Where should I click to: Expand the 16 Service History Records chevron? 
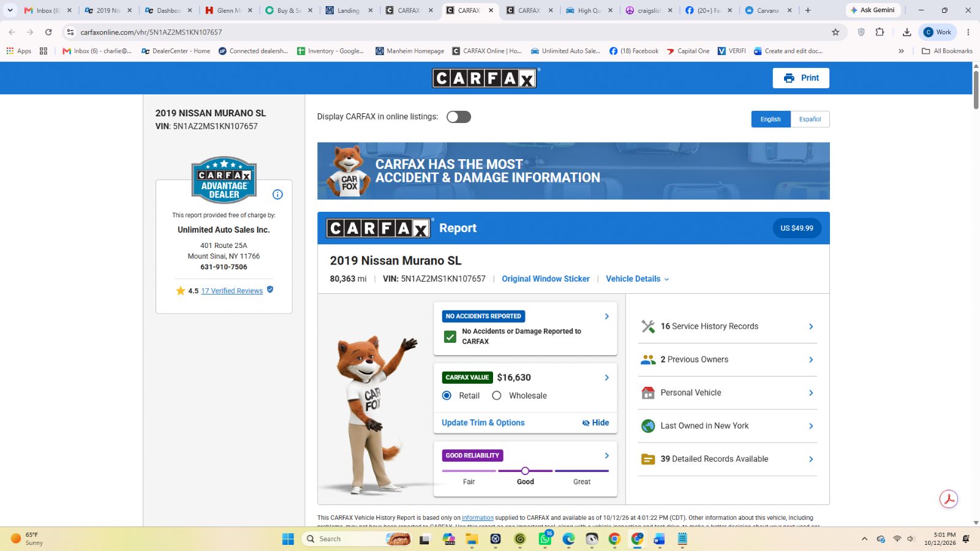click(x=811, y=326)
